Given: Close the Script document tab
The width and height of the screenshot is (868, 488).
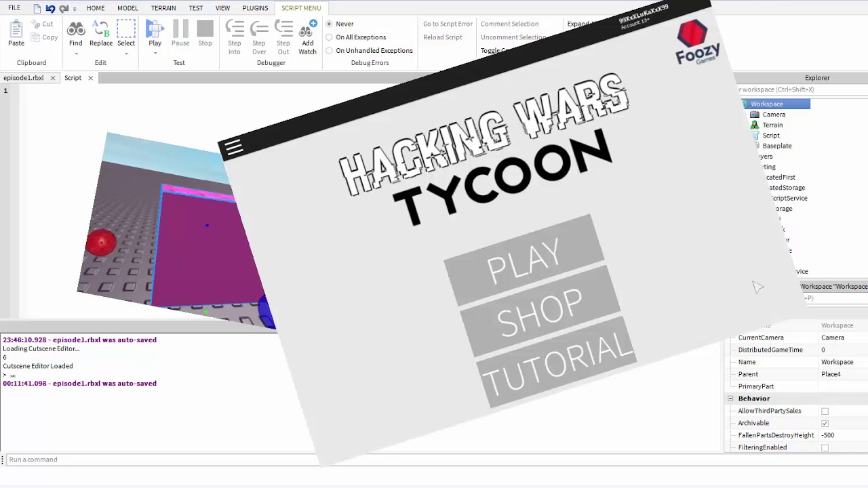Looking at the screenshot, I should 90,78.
